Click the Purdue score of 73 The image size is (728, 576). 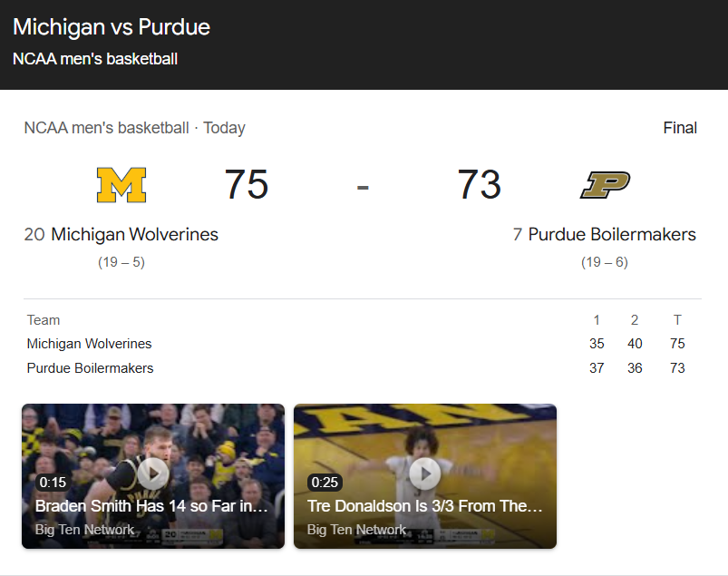(x=480, y=184)
